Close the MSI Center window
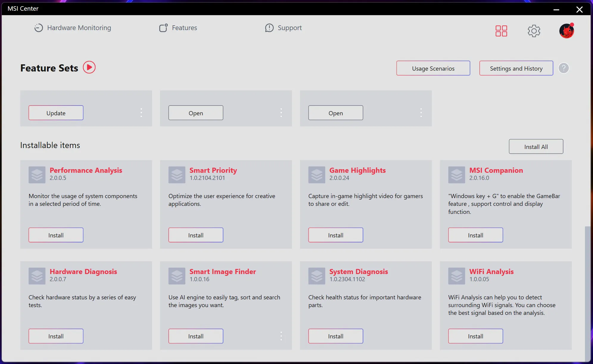 [x=579, y=10]
